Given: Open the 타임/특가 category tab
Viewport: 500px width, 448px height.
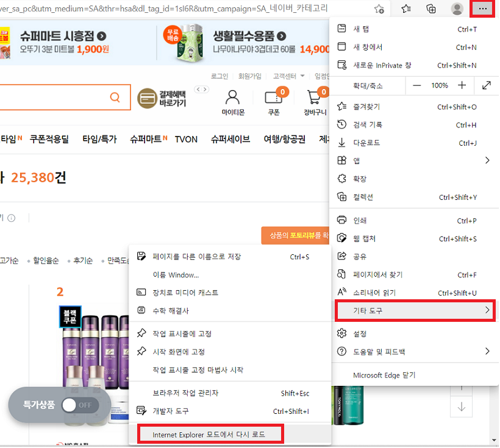Looking at the screenshot, I should [x=99, y=140].
